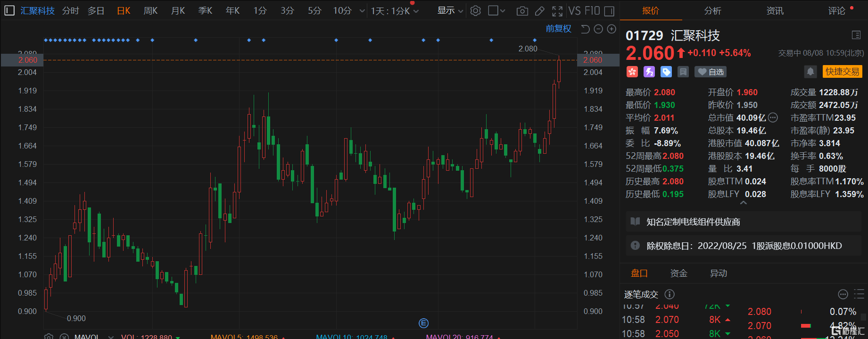868x339 pixels.
Task: Open the 除权除息日 dividend notice
Action: click(744, 246)
